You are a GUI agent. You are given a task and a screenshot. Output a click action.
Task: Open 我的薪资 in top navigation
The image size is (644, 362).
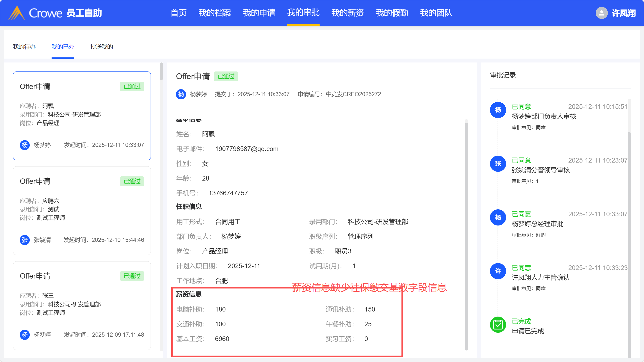347,13
